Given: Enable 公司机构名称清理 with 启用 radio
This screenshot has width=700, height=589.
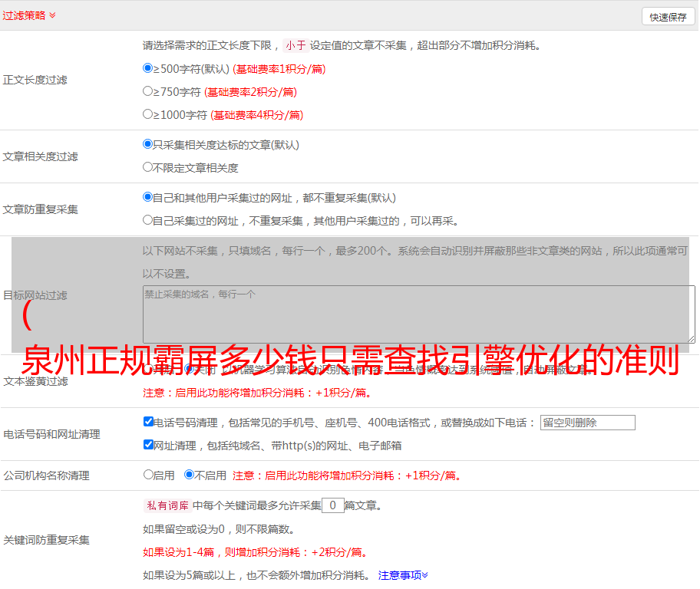Looking at the screenshot, I should click(149, 475).
